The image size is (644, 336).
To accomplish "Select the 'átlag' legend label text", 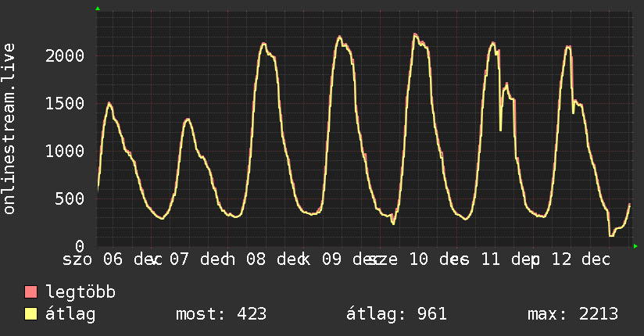I will point(70,314).
